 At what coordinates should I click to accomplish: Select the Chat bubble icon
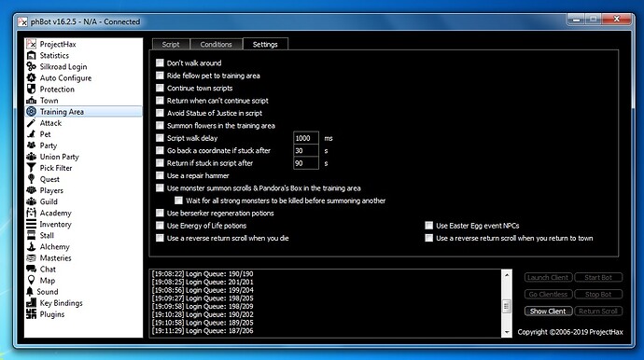[31, 270]
